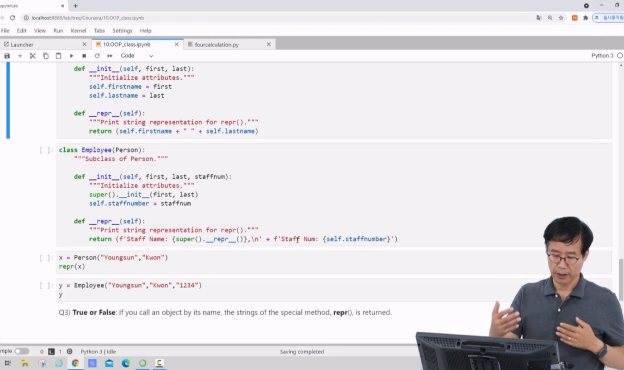Paste cell from clipboard
Image resolution: width=624 pixels, height=370 pixels.
coord(58,56)
